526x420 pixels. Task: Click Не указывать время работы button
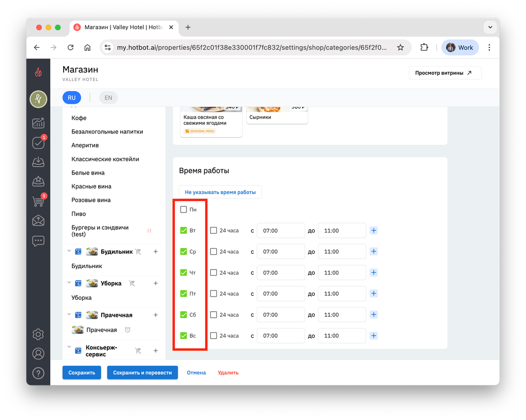tap(220, 192)
